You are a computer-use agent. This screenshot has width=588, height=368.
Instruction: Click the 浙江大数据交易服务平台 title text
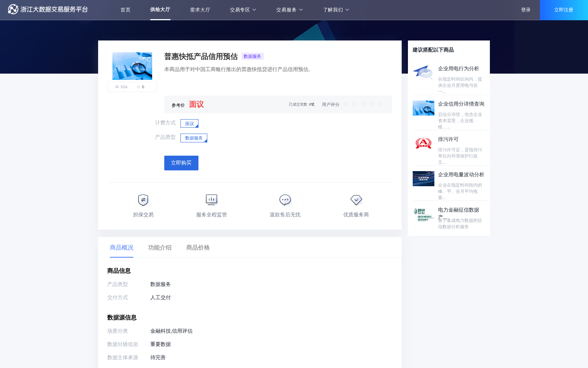click(x=54, y=9)
